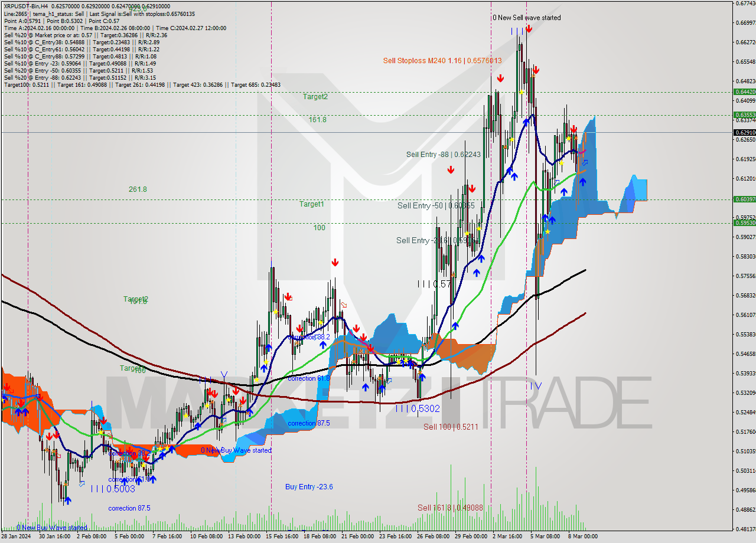Click the '13 Feb 00:00' time axis label

(245, 537)
